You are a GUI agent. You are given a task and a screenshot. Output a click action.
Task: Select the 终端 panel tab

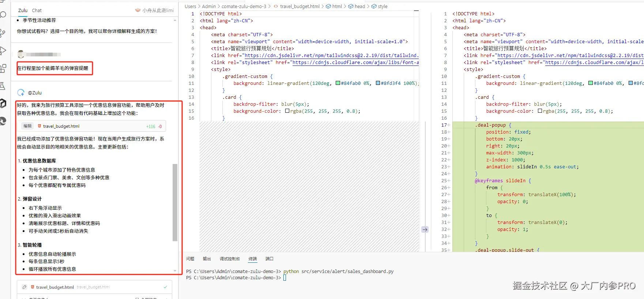pos(253,259)
